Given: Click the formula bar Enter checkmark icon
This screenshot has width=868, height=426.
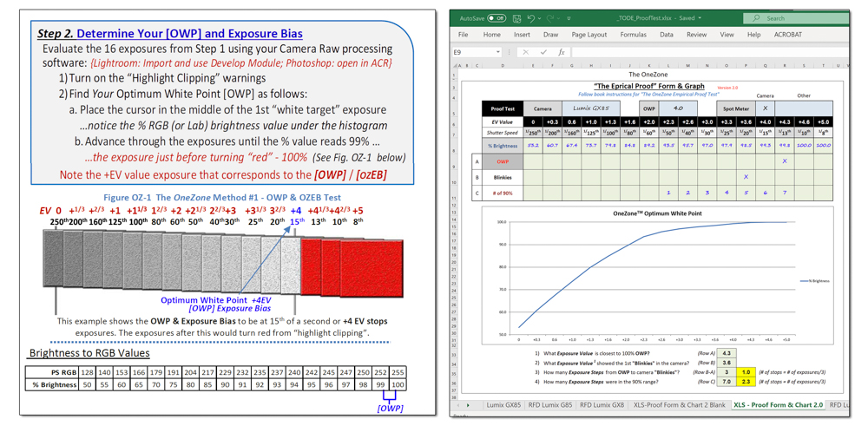Looking at the screenshot, I should 543,52.
